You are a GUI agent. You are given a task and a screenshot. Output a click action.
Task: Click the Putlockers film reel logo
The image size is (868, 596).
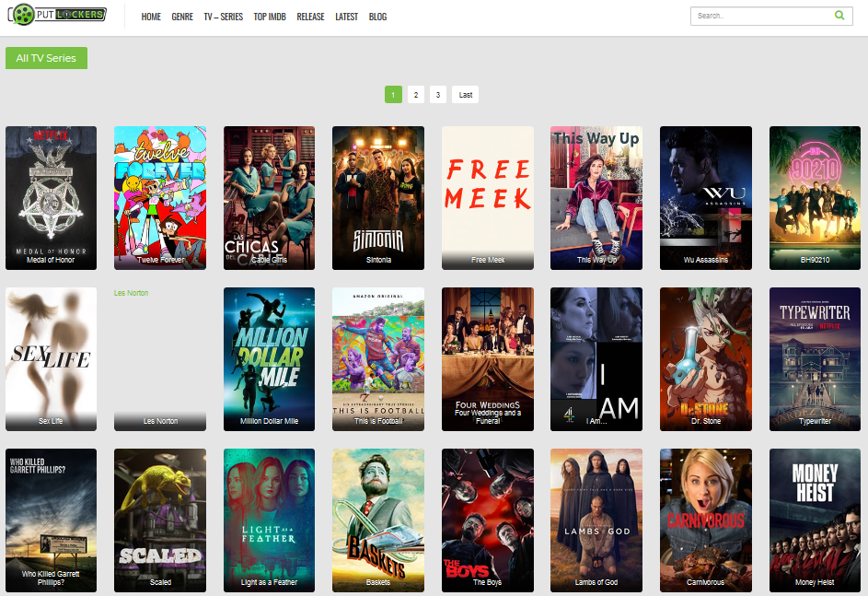click(57, 15)
